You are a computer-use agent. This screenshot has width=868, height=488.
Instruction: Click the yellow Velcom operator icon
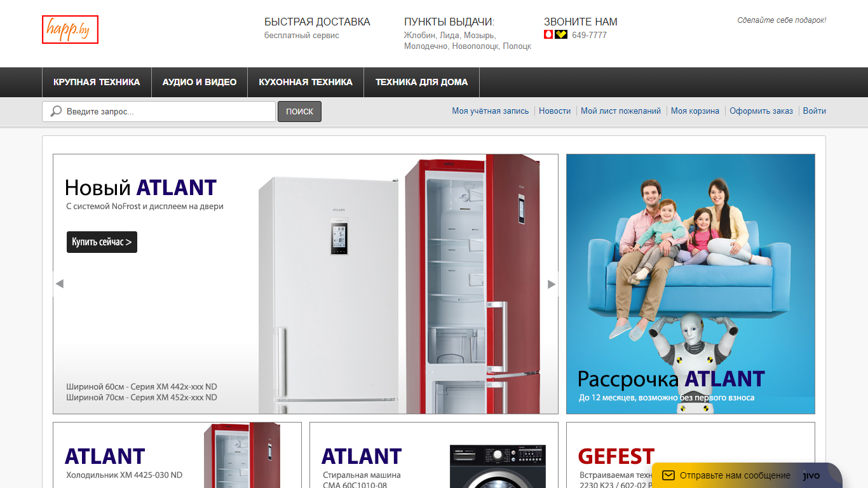(560, 35)
